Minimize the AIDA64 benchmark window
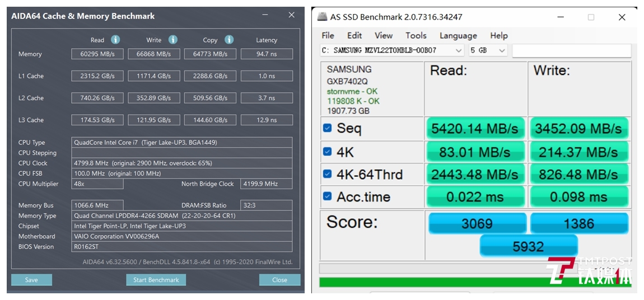The height and width of the screenshot is (300, 644). (266, 16)
